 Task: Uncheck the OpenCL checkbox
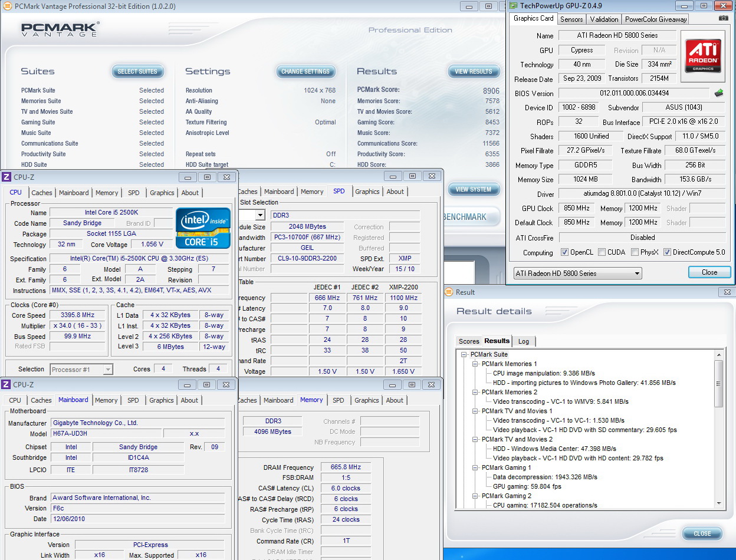pyautogui.click(x=564, y=252)
